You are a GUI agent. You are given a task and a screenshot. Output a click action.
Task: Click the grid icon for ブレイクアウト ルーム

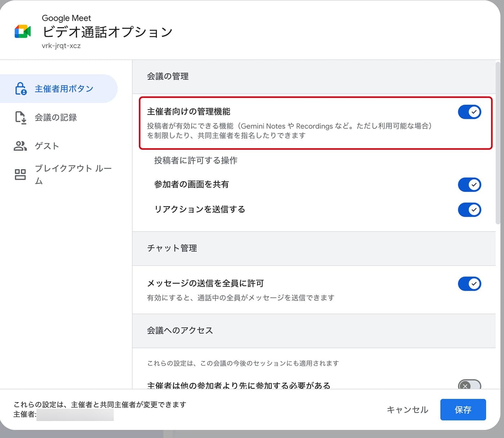point(20,175)
